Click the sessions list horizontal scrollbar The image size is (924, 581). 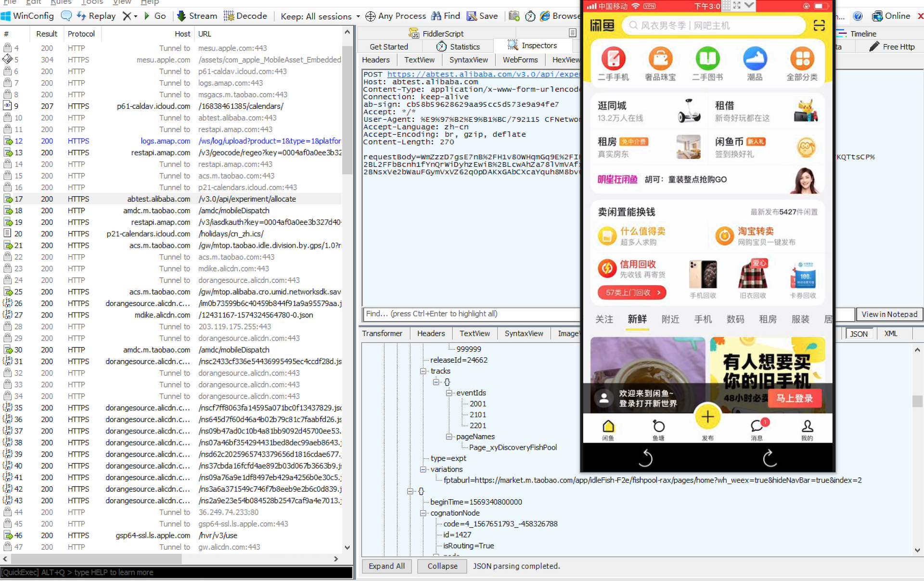96,559
